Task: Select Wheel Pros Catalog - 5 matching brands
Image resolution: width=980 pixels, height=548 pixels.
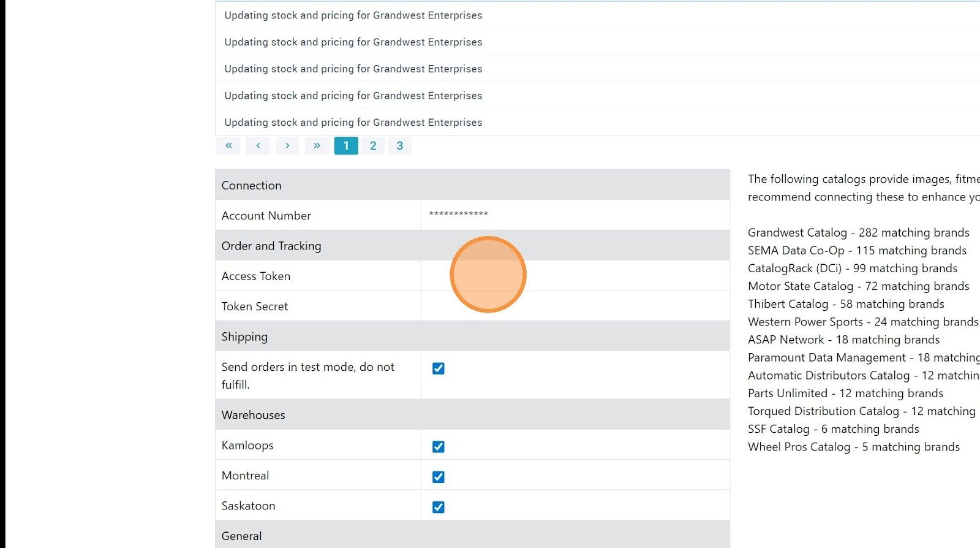Action: click(x=854, y=446)
